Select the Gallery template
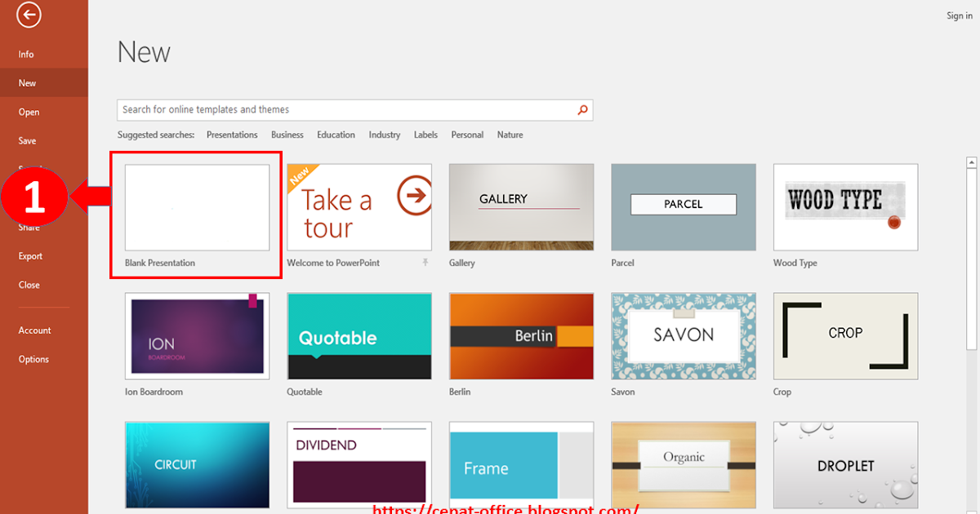Viewport: 980px width, 514px height. click(x=521, y=207)
